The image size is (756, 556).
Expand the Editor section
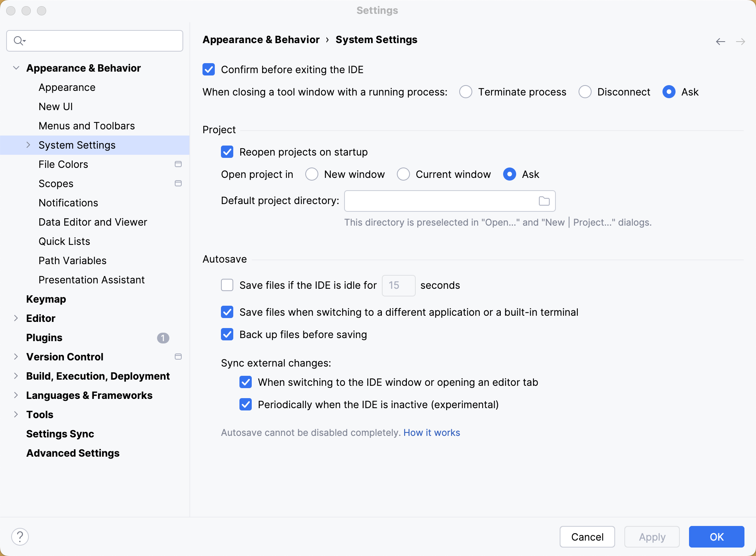(16, 318)
